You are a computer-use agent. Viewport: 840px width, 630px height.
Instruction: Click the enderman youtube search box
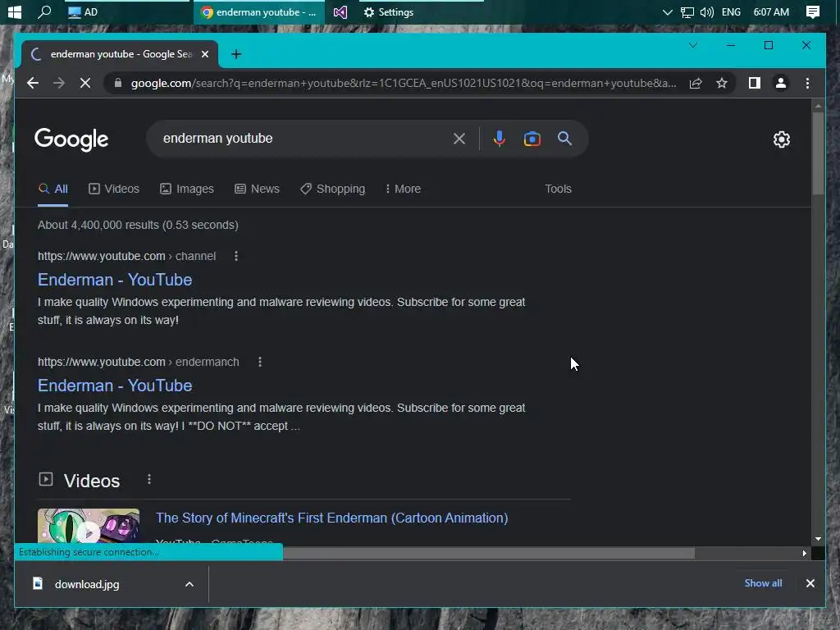click(x=303, y=139)
